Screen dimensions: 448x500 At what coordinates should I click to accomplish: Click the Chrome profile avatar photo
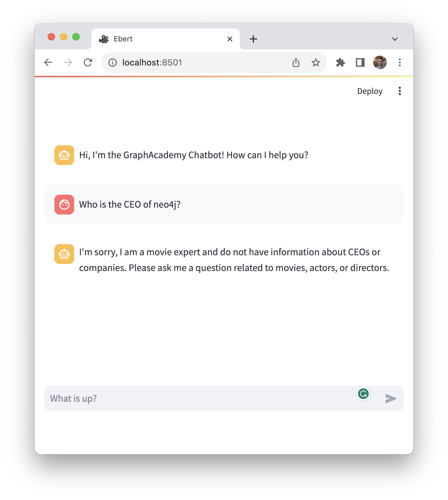(380, 62)
